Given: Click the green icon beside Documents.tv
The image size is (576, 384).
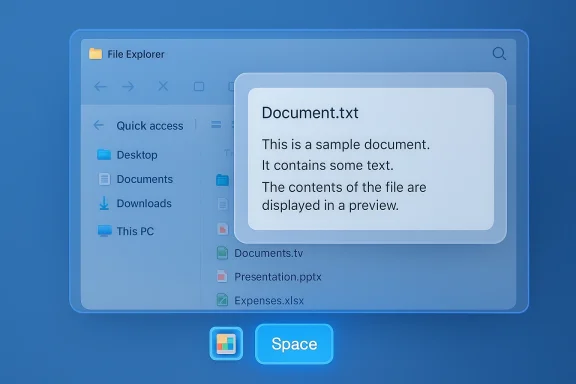Looking at the screenshot, I should pyautogui.click(x=222, y=253).
